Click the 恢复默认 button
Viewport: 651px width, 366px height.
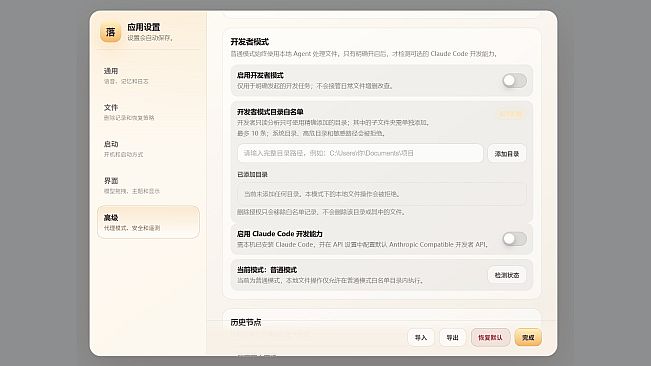490,337
